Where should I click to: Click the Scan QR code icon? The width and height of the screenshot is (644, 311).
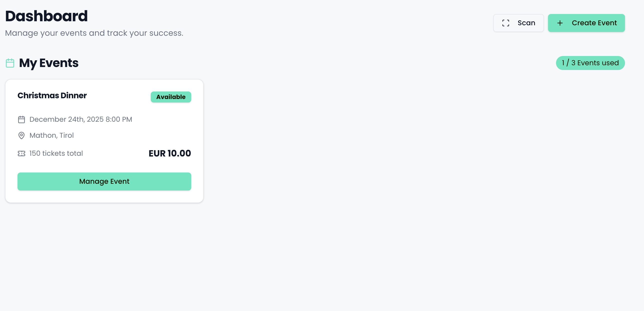[x=506, y=23]
